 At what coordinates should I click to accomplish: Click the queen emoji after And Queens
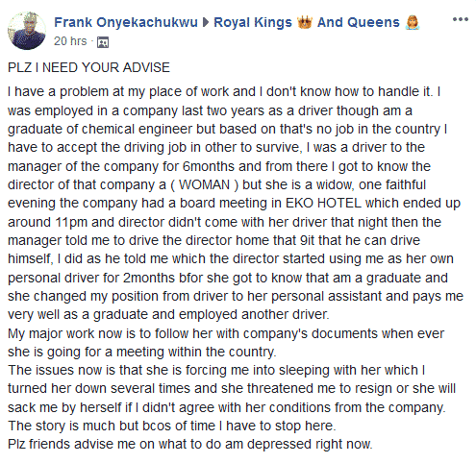(x=413, y=22)
